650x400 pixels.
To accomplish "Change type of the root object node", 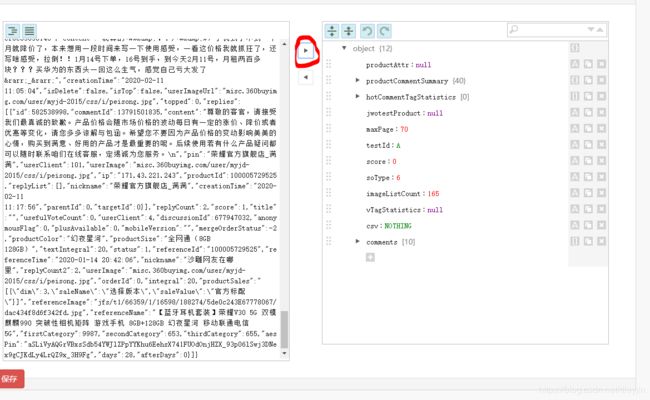I will pyautogui.click(x=575, y=48).
